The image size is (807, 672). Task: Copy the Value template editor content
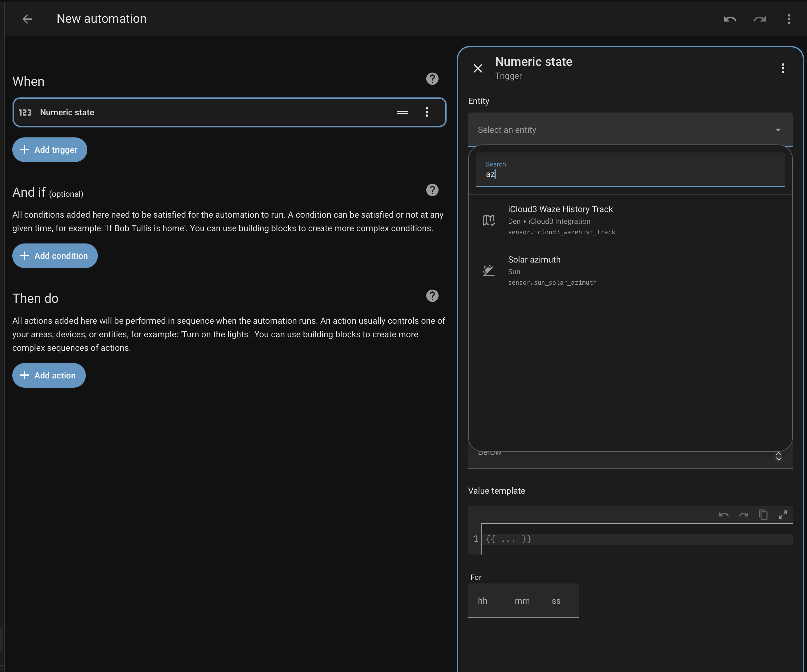point(763,515)
